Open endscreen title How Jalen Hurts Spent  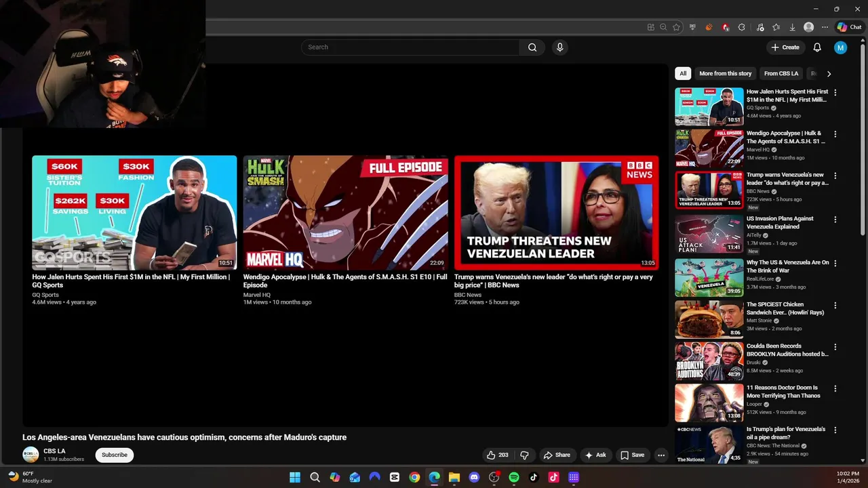coord(131,281)
